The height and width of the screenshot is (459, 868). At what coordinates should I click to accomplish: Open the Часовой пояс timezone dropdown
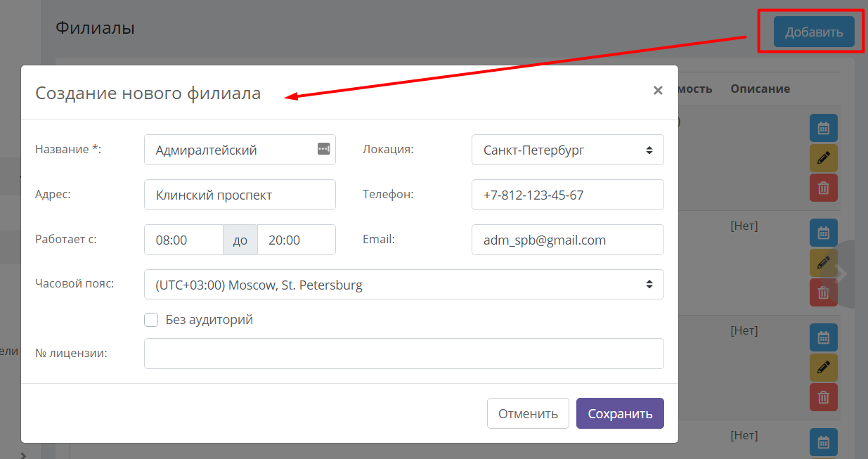(x=404, y=285)
